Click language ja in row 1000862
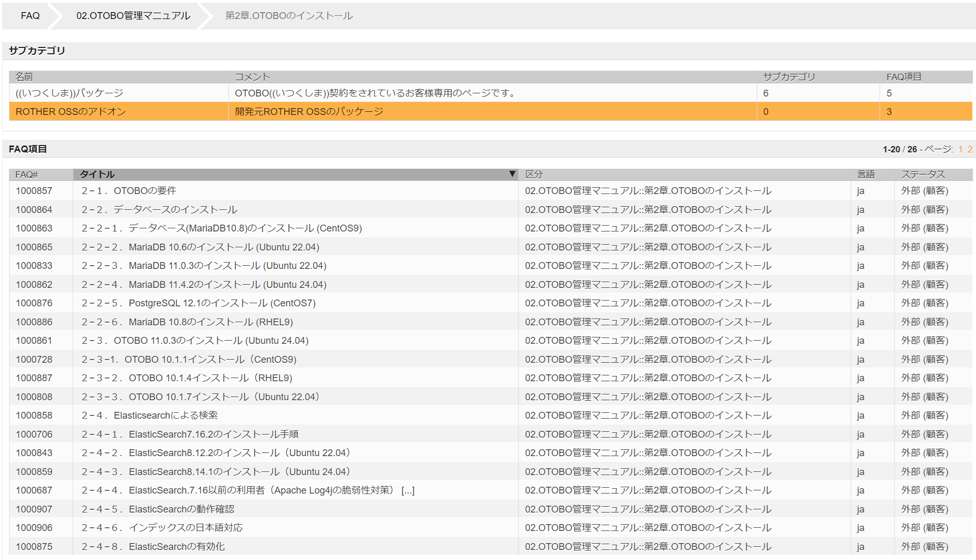 coord(861,285)
